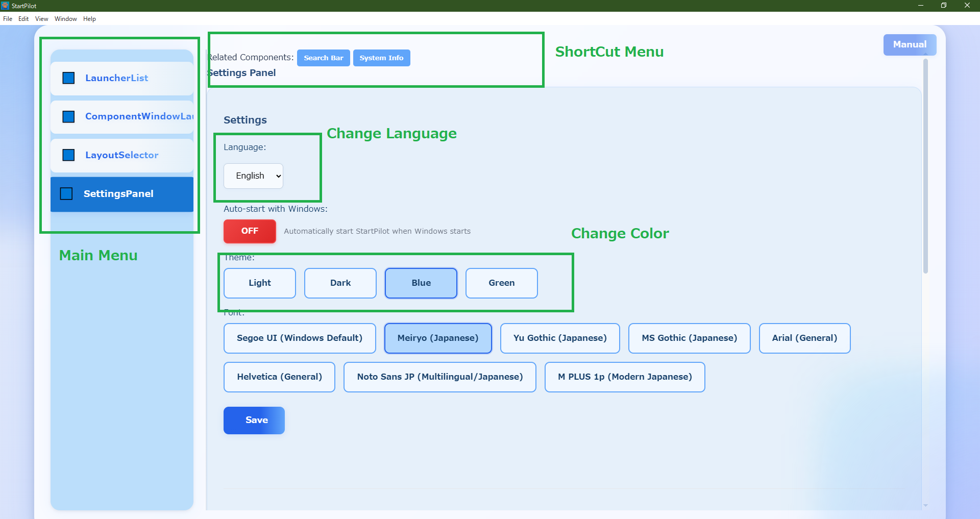Click the blue square icon beside LauncherList
The image size is (980, 519).
68,78
